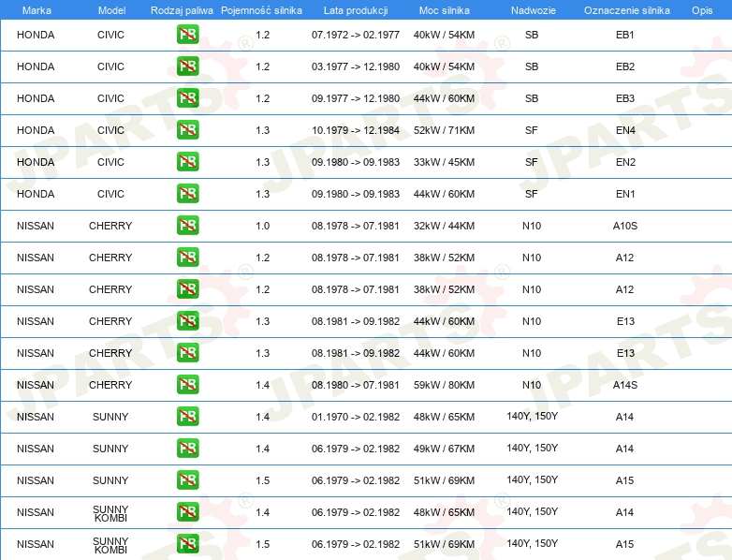Click NISSAN in the A10S row
Viewport: 732px width, 560px height.
(36, 226)
